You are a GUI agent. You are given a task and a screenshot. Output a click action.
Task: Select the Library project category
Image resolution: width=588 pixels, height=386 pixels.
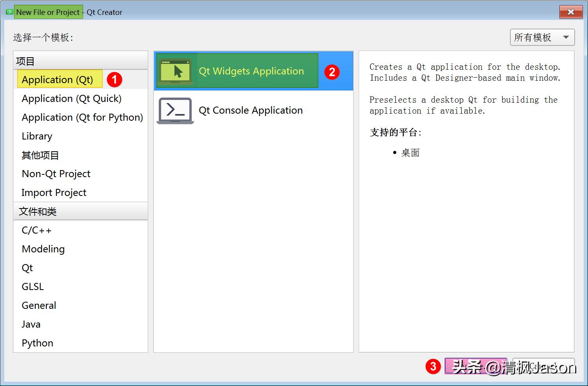tap(37, 136)
